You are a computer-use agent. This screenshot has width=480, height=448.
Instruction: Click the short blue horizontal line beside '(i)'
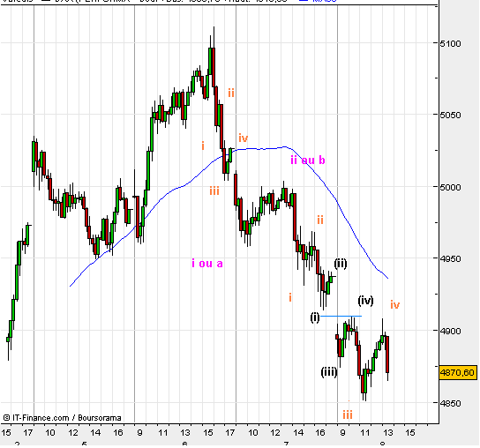coord(341,316)
